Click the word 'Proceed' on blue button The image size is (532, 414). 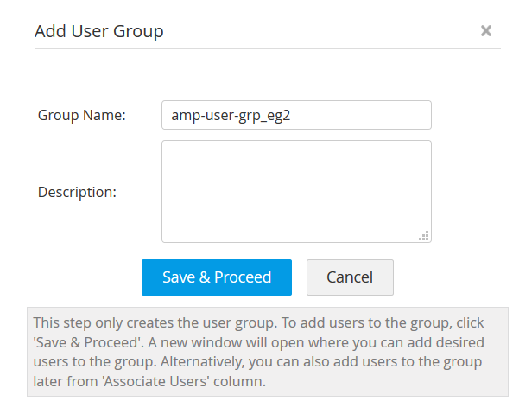243,277
